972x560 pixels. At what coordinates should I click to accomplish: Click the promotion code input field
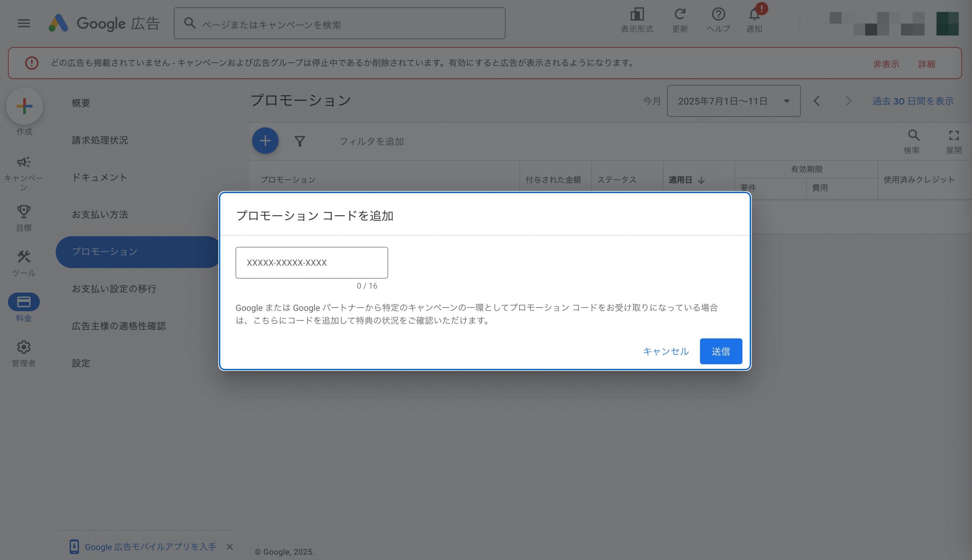311,263
